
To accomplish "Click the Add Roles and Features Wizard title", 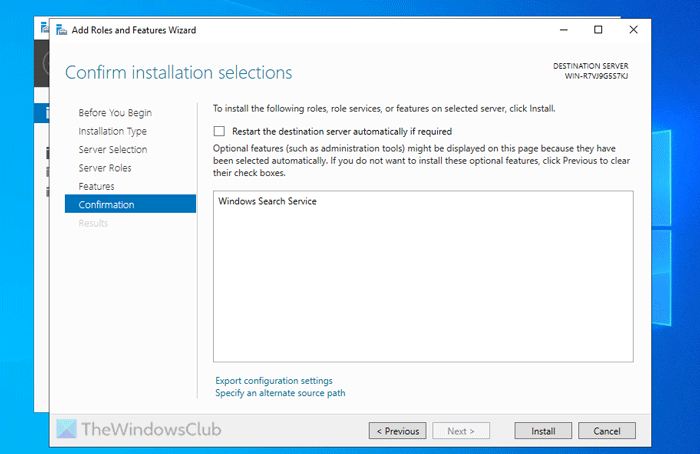I will pos(134,30).
